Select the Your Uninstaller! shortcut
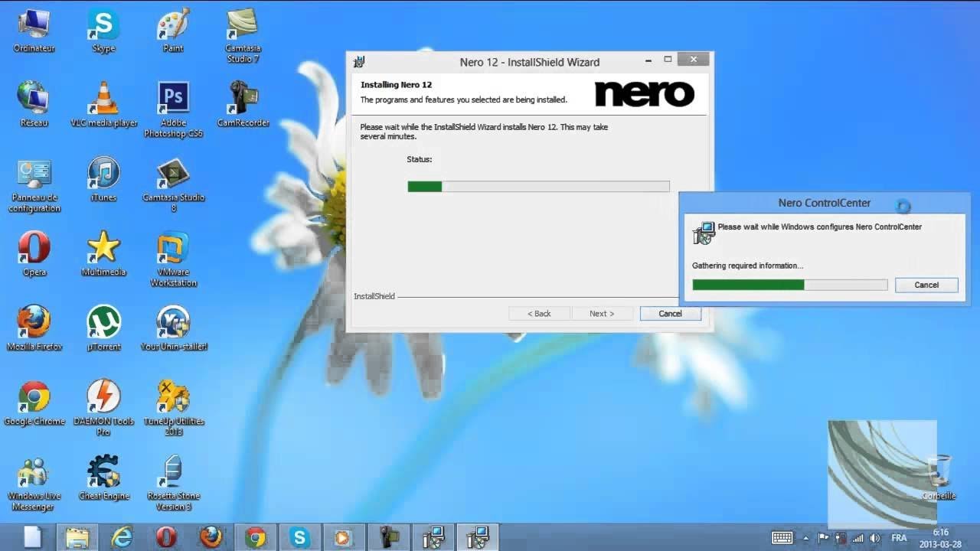The image size is (980, 551). [x=173, y=329]
